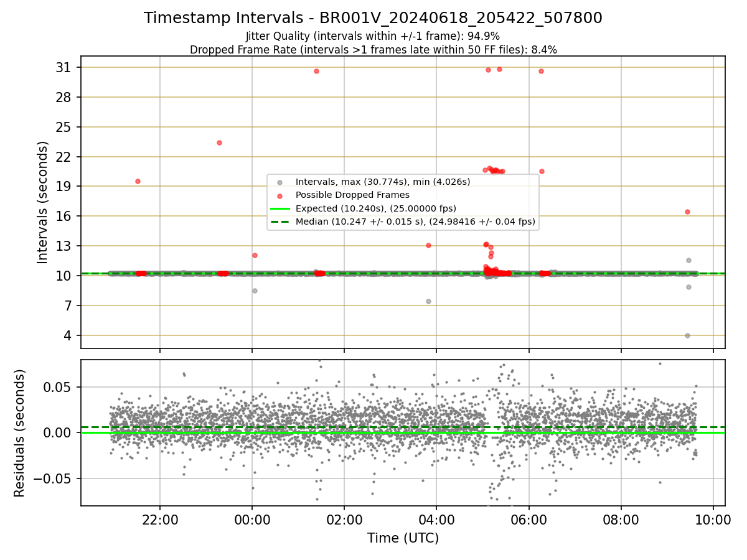Image resolution: width=747 pixels, height=560 pixels.
Task: Click the gray minimum interval point at 4 seconds
Action: click(687, 335)
